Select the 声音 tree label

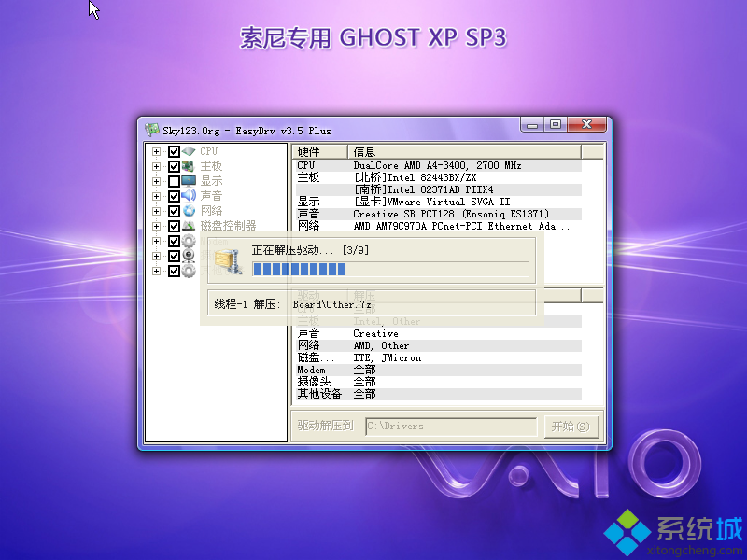coord(211,196)
